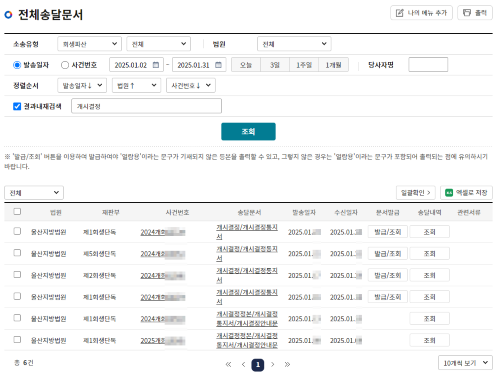Click the 나의 메뉴 추가 button
The width and height of the screenshot is (500, 376).
tap(421, 13)
